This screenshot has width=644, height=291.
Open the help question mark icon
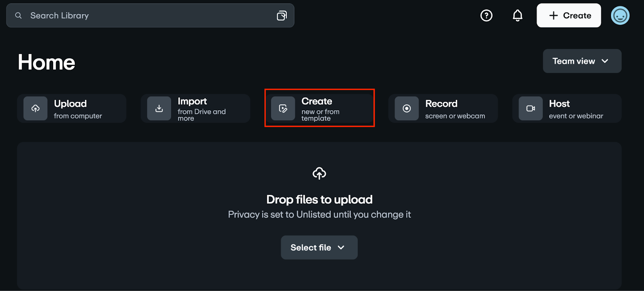[486, 15]
